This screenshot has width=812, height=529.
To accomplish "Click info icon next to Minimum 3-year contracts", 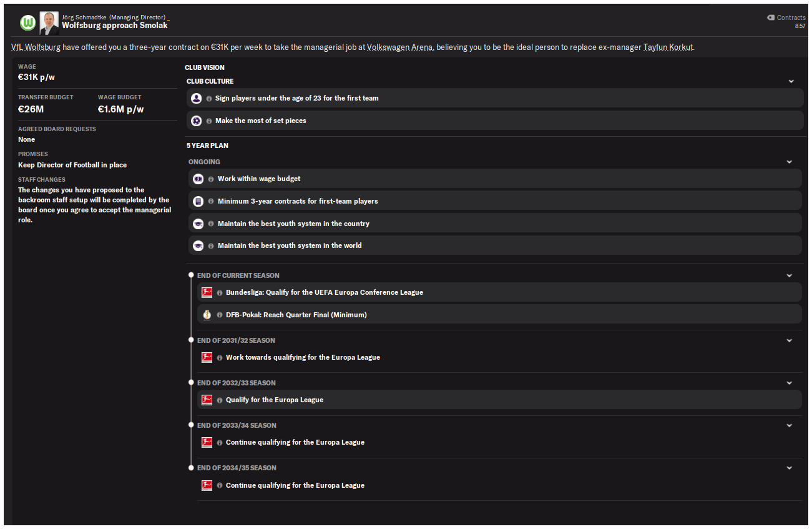I will coord(211,201).
